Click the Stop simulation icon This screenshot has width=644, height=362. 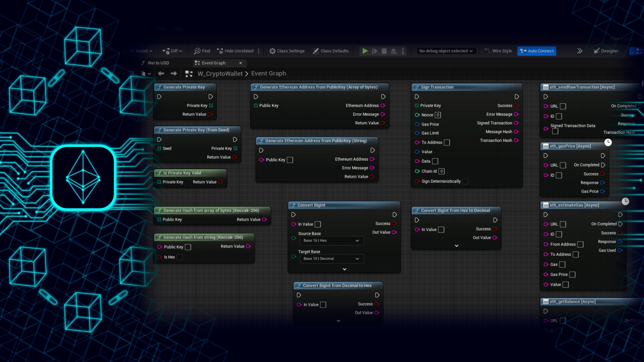[384, 51]
